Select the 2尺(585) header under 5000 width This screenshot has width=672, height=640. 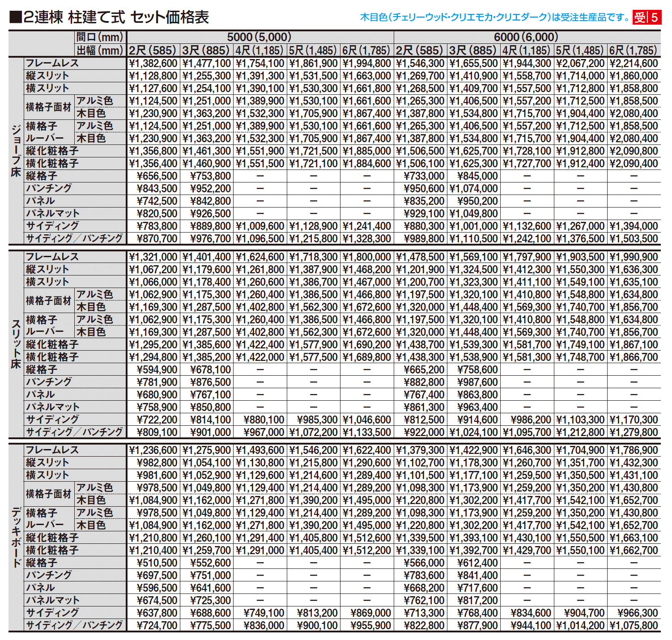tap(153, 51)
